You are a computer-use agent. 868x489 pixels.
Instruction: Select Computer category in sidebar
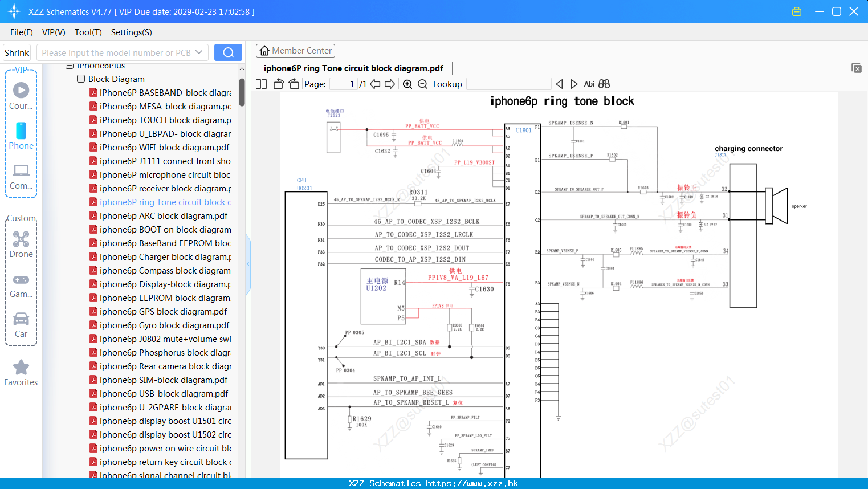pos(21,177)
